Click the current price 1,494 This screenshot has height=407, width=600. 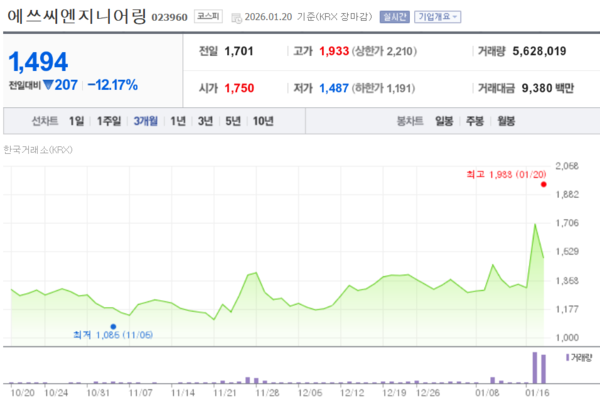38,62
